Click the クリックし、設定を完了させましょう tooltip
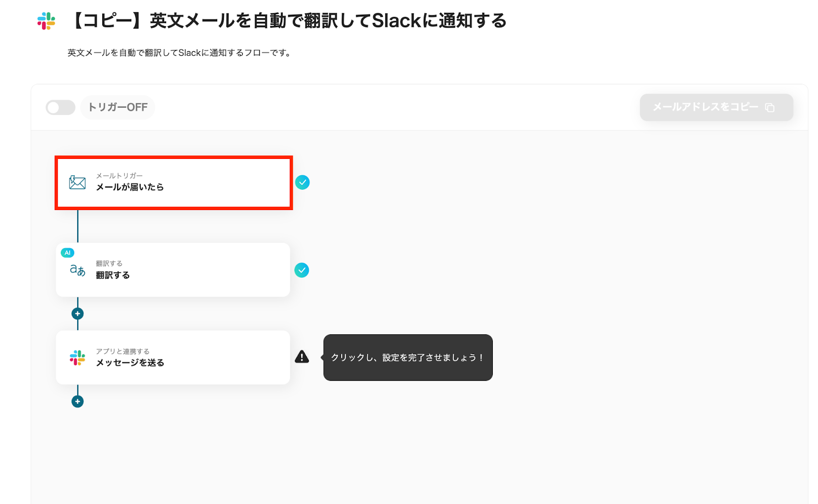Viewport: 818px width, 504px height. coord(407,357)
